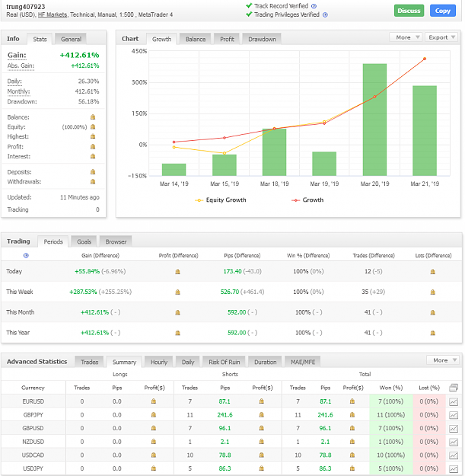Toggle the Equity Growth series in the legend
Screen dimensions: 465x476
[x=221, y=200]
